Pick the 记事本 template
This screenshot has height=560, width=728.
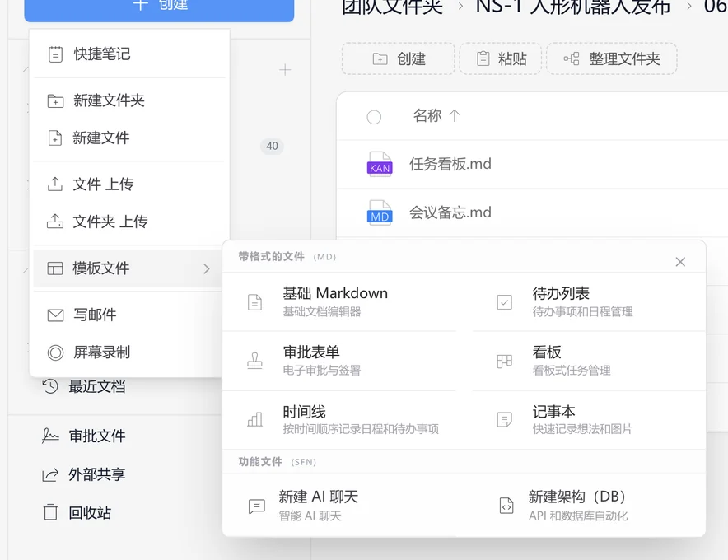click(589, 420)
